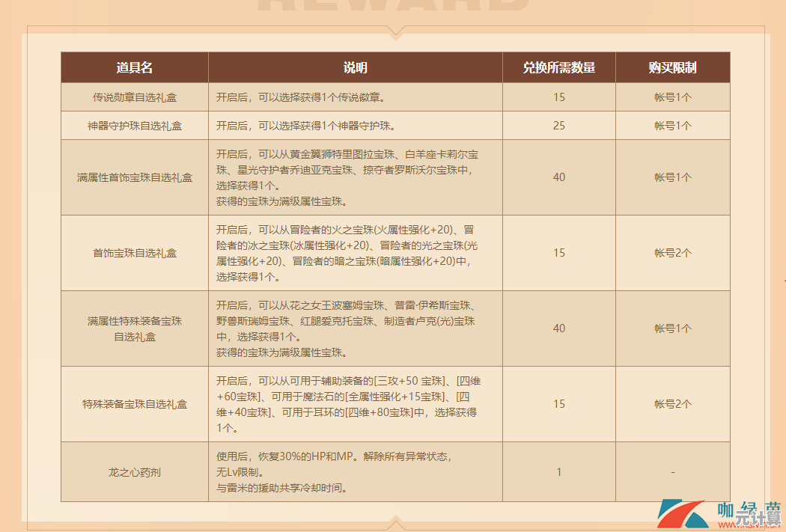The width and height of the screenshot is (786, 532).
Task: Select the 传说勋章自选礼盒 item name
Action: pyautogui.click(x=134, y=97)
